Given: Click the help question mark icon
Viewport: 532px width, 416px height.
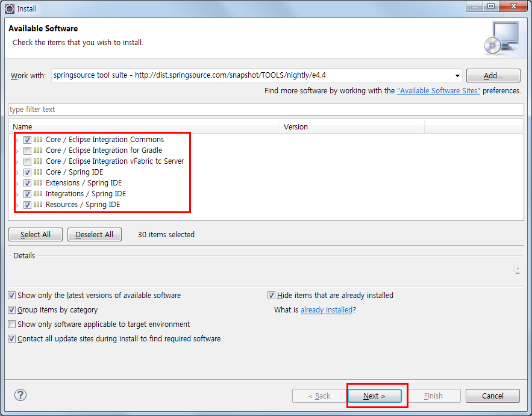Looking at the screenshot, I should coord(20,395).
